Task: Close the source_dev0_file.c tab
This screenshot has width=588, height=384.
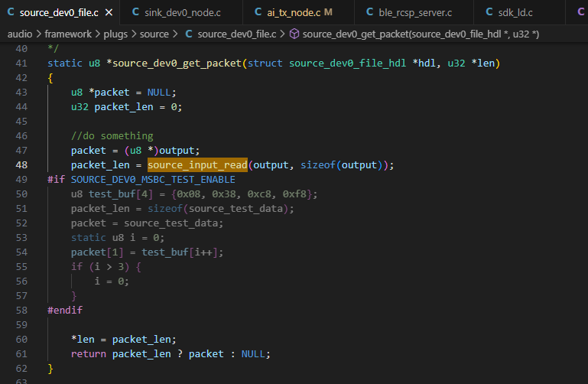Action: coord(109,13)
